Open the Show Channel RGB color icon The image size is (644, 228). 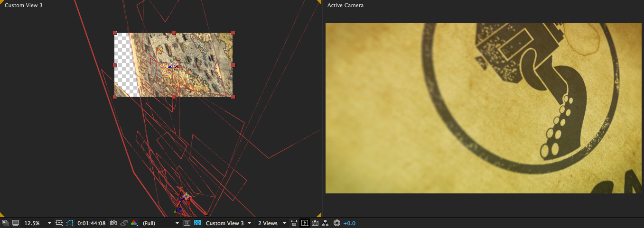[135, 223]
